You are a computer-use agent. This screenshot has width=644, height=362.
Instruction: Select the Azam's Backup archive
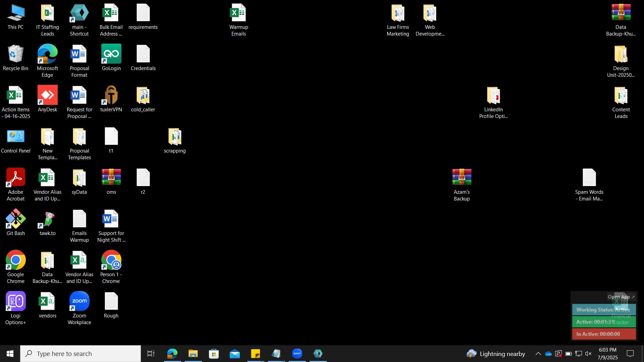[462, 185]
